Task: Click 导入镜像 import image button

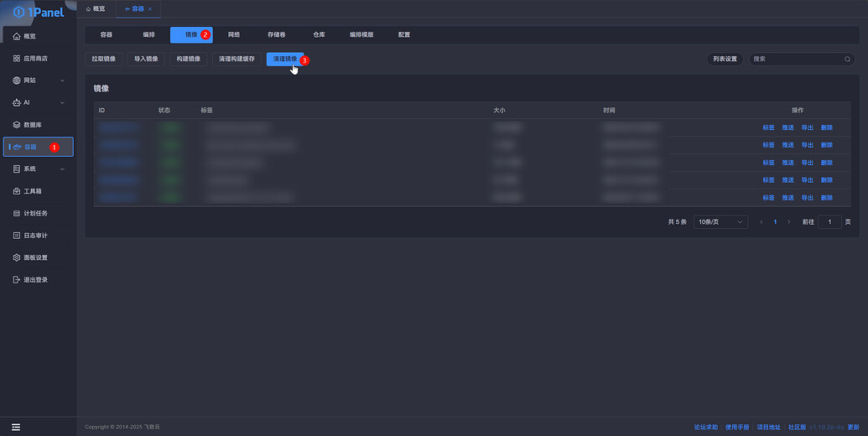Action: click(146, 59)
